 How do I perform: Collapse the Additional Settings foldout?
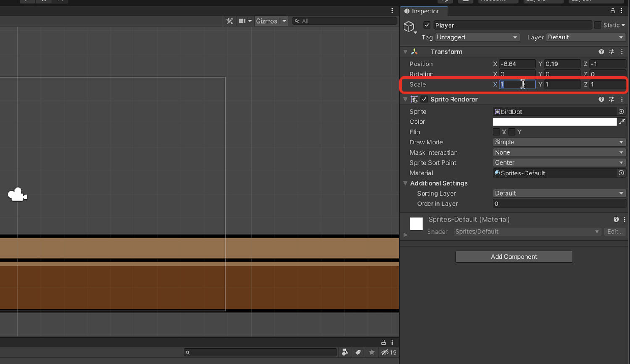click(405, 183)
